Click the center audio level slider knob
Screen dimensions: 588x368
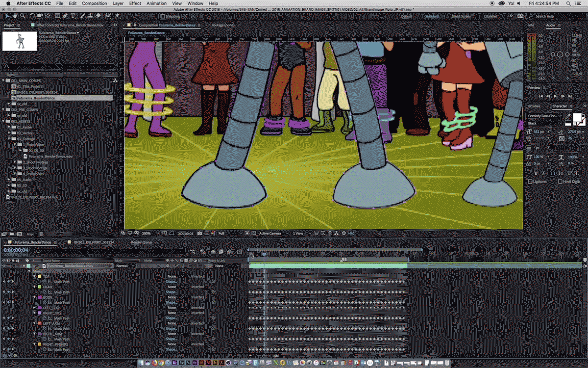point(560,54)
